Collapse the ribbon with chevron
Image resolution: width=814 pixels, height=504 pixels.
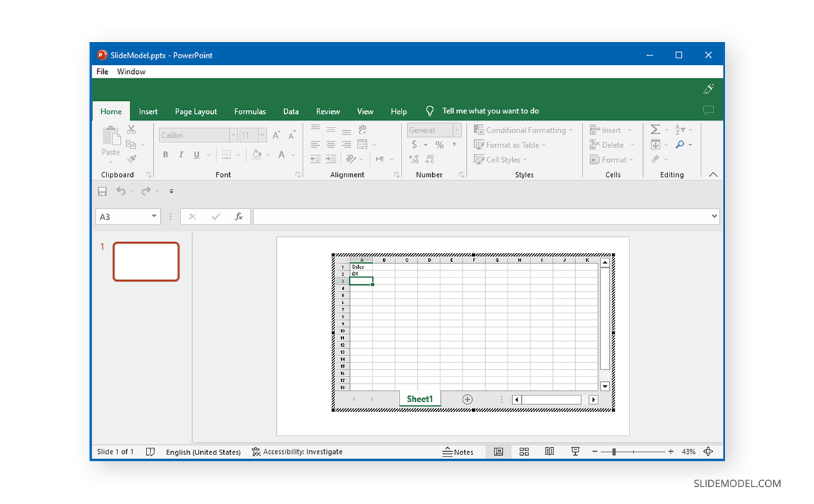click(713, 174)
